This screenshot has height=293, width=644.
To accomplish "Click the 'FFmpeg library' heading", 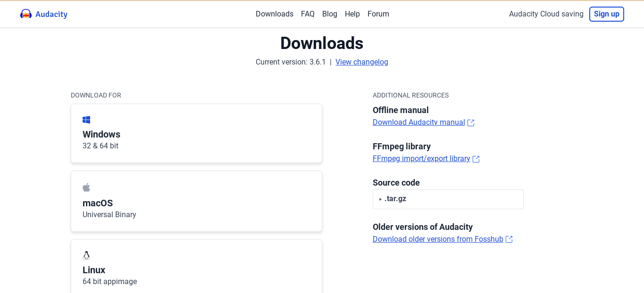I will (401, 146).
